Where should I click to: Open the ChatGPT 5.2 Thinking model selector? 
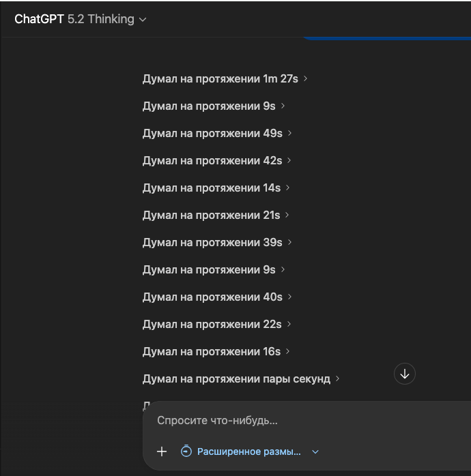point(81,19)
